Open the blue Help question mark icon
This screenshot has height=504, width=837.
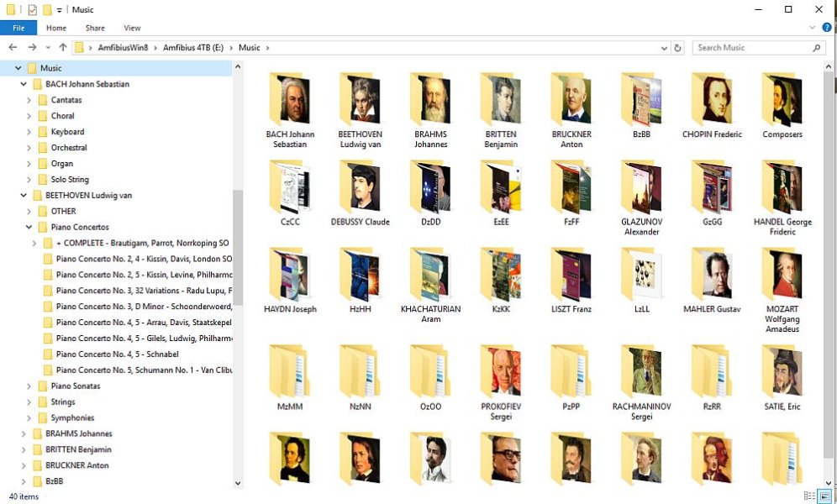(826, 28)
